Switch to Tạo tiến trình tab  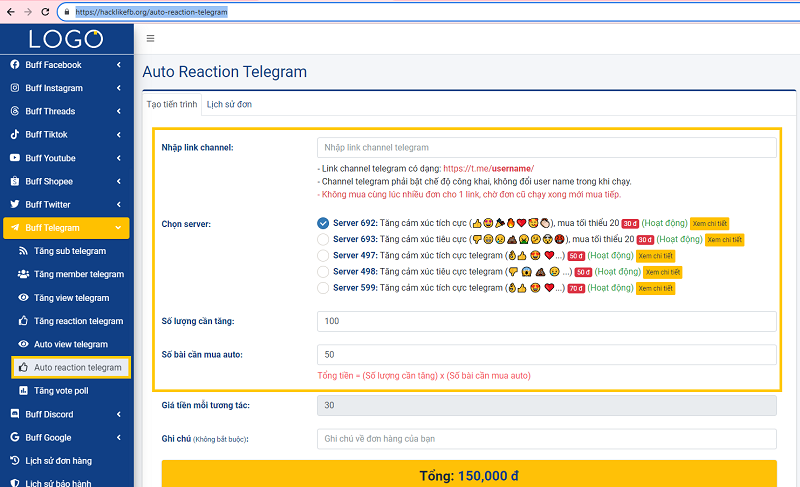(172, 104)
